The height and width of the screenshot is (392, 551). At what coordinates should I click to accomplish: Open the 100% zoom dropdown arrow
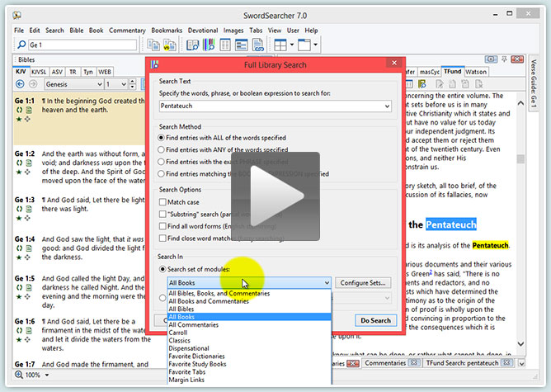tap(47, 375)
